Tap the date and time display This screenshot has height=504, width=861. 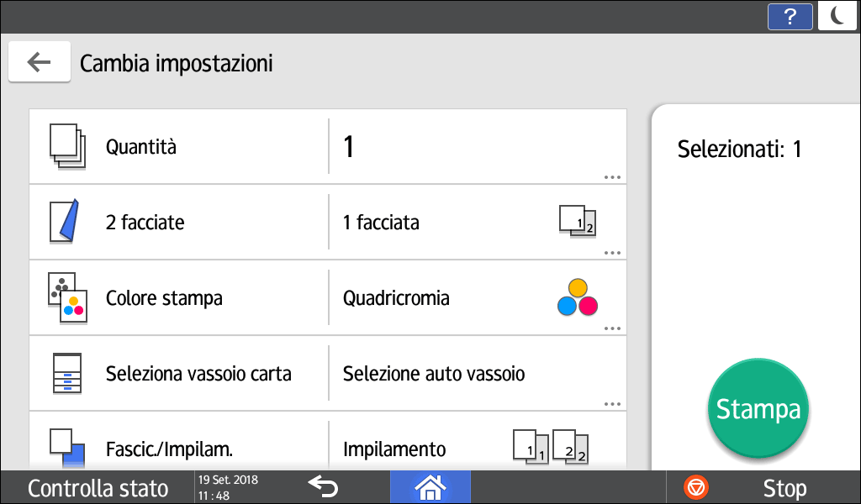(x=228, y=487)
